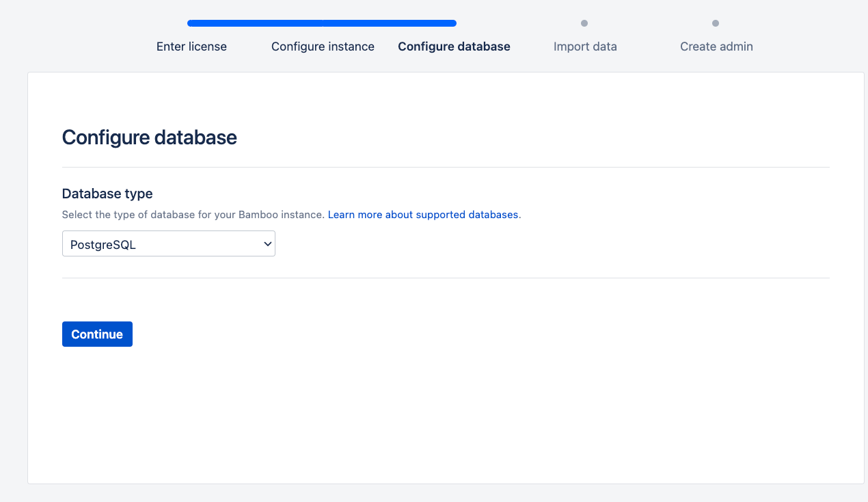Click progress bar segment above Configure instance
Image resolution: width=868 pixels, height=502 pixels.
click(x=323, y=23)
